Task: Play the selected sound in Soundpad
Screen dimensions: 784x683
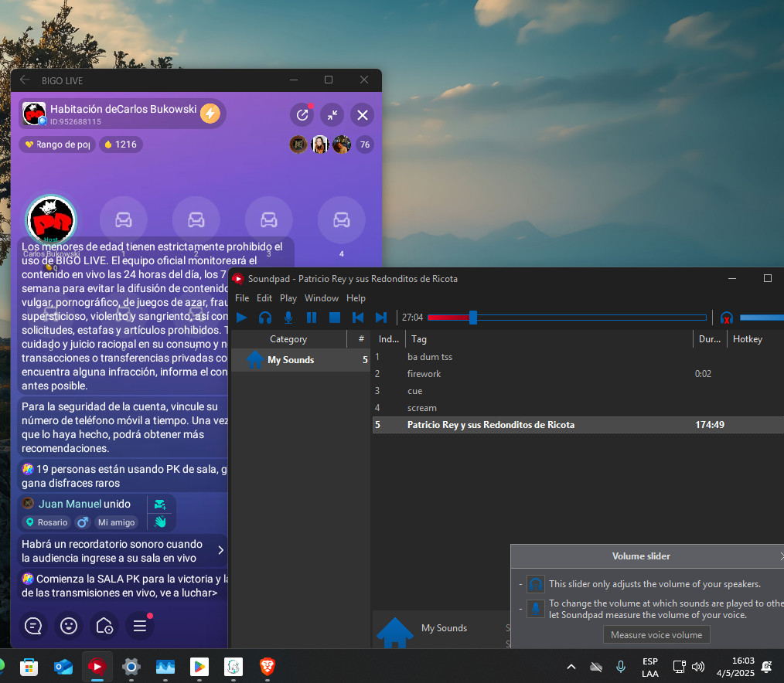Action: click(x=241, y=318)
